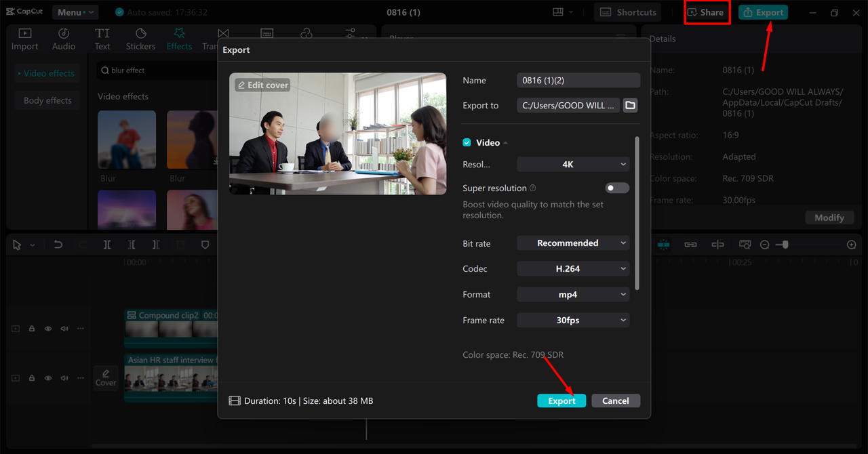The width and height of the screenshot is (868, 454).
Task: Click the timeline Cover button
Action: [x=106, y=377]
